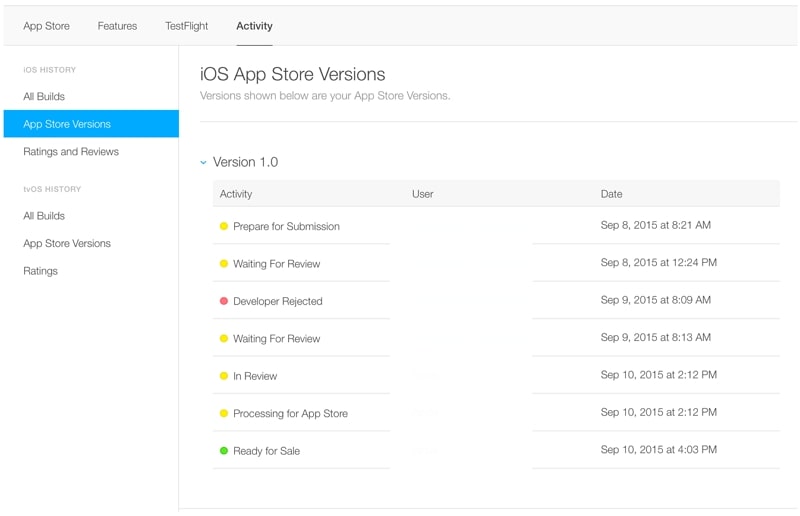Click date Sep 9, 2015 at 8:09 AM

(x=656, y=300)
